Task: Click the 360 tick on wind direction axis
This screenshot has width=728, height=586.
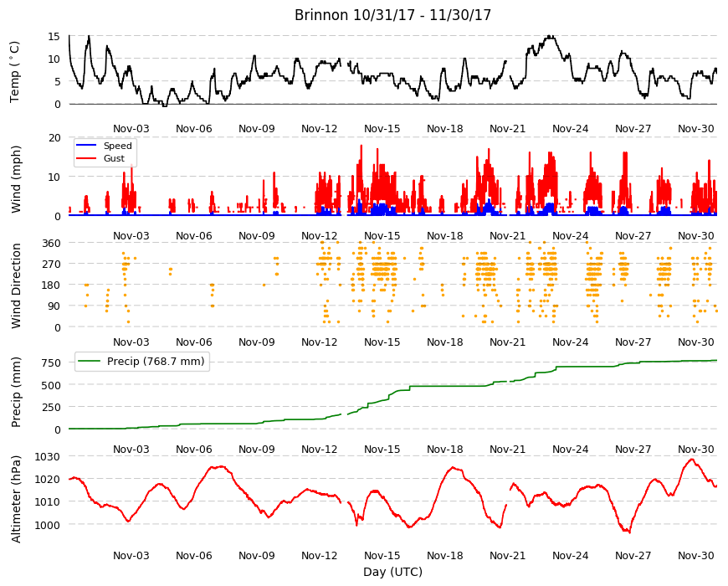Action: point(51,244)
